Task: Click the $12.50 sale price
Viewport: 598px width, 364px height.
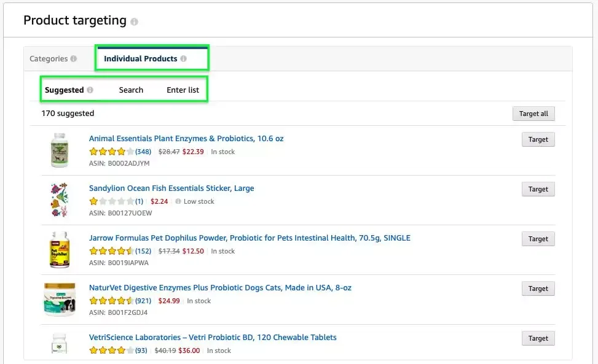Action: [193, 251]
